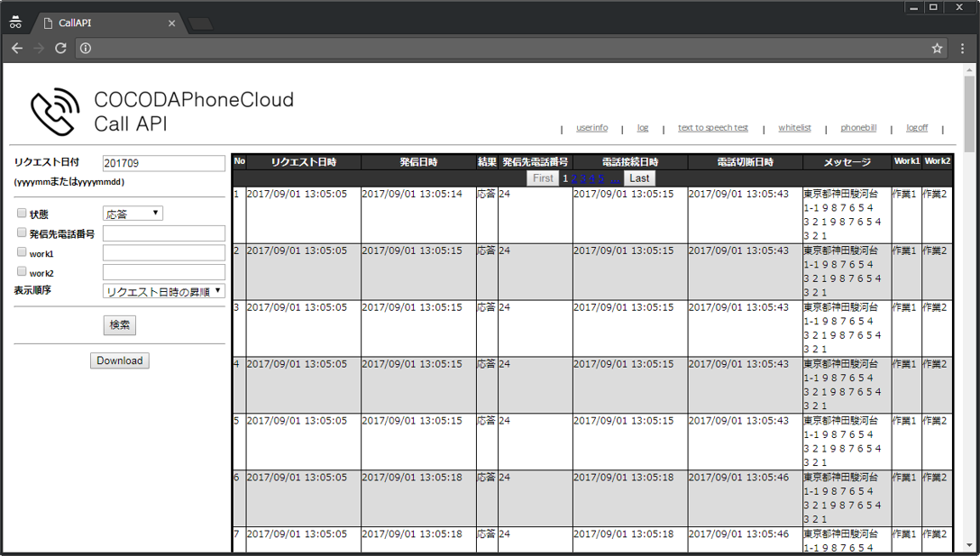Enable the 発信先電話番号 filter checkbox
The height and width of the screenshot is (556, 980).
[x=22, y=232]
